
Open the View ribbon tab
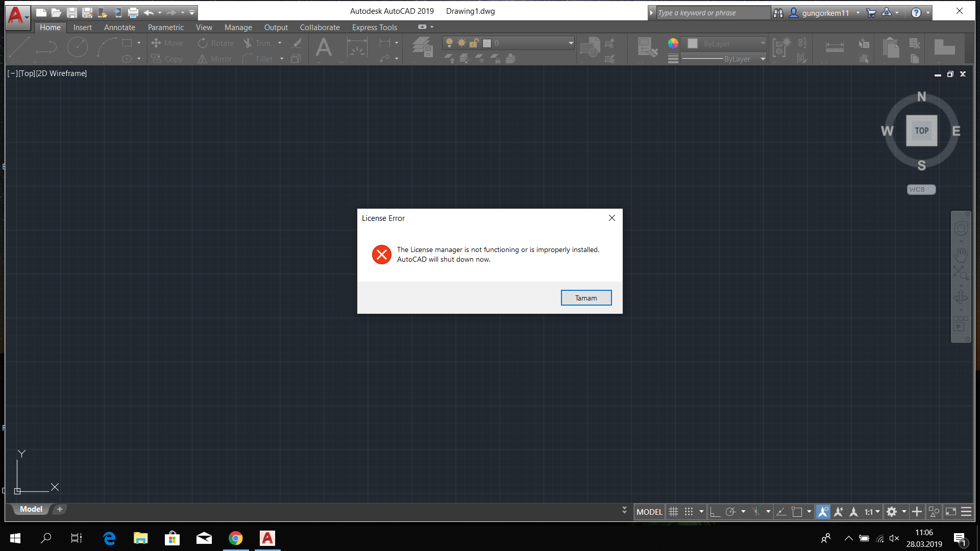204,28
